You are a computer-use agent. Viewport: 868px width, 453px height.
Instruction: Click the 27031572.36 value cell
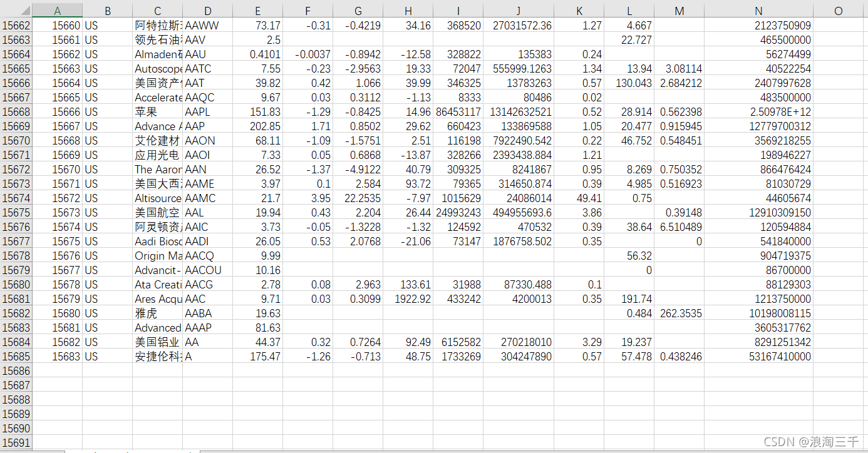point(519,26)
